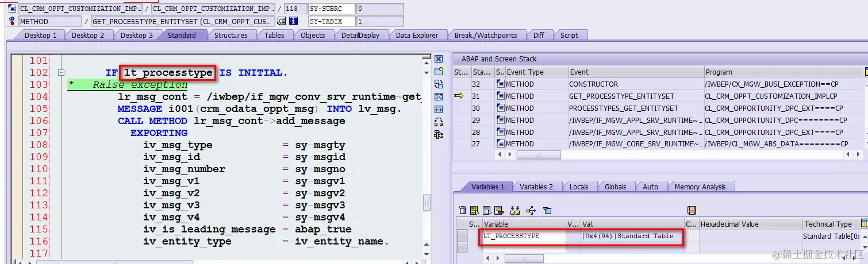Image resolution: width=868 pixels, height=264 pixels.
Task: Click the Event Type column header
Action: (536, 72)
